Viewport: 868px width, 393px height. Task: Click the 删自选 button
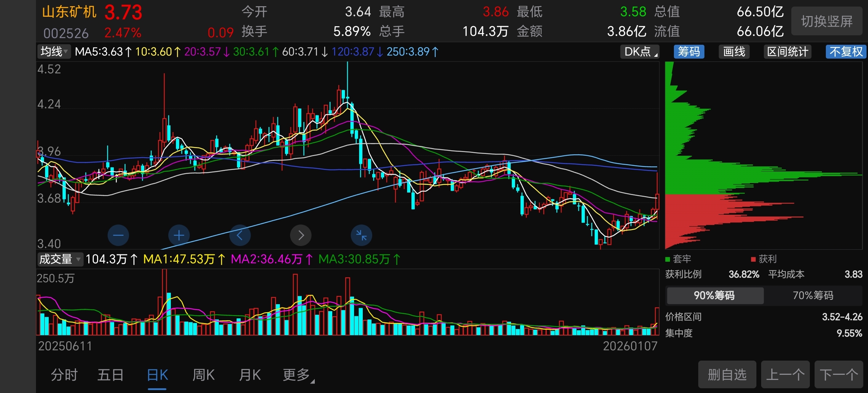pos(727,374)
